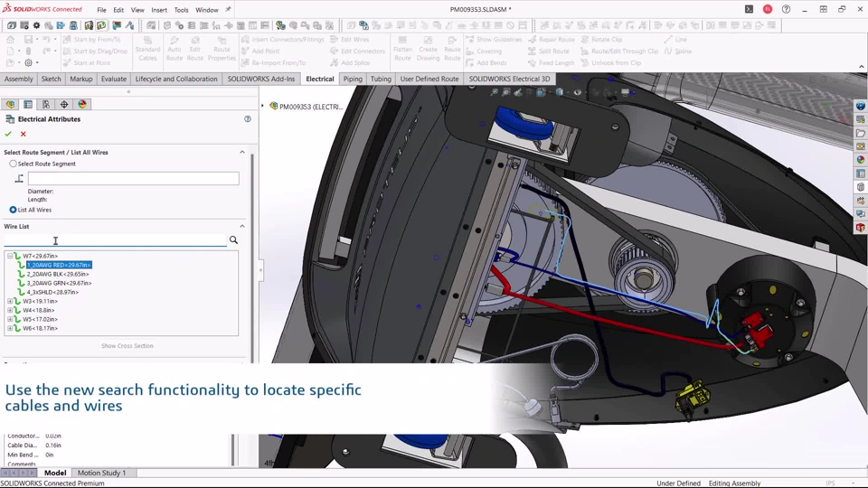The height and width of the screenshot is (488, 868).
Task: Open Electrical Attributes help question mark
Action: click(248, 119)
